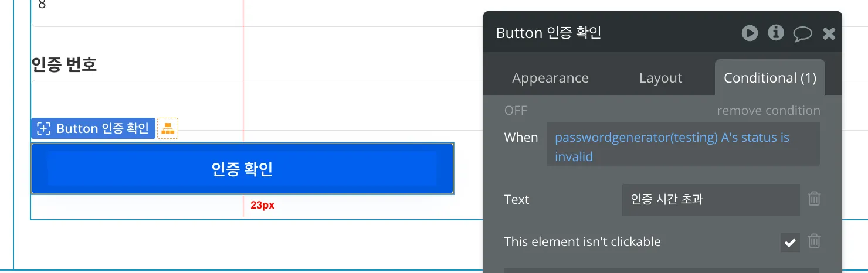Open the info reference icon
868x273 pixels.
pyautogui.click(x=776, y=33)
